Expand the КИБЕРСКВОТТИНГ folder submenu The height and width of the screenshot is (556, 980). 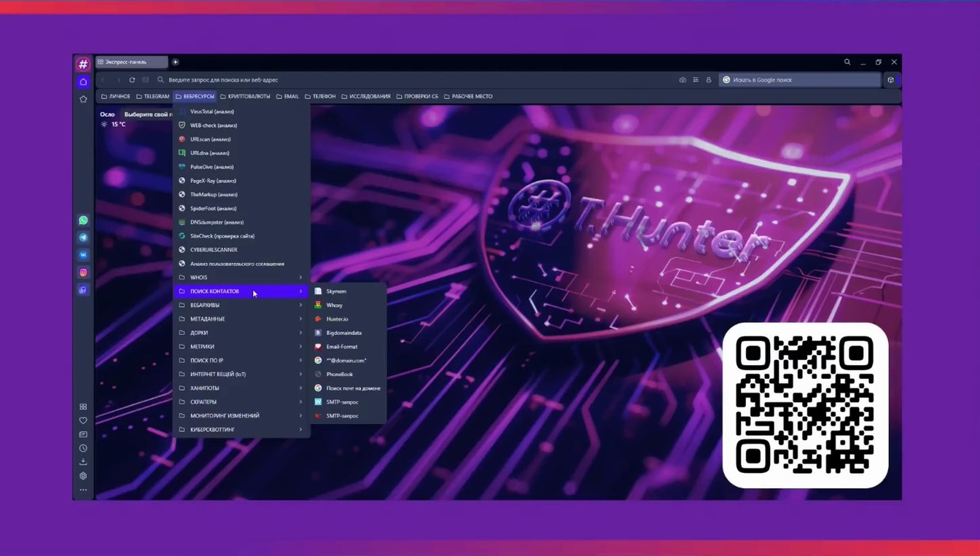[x=241, y=430]
